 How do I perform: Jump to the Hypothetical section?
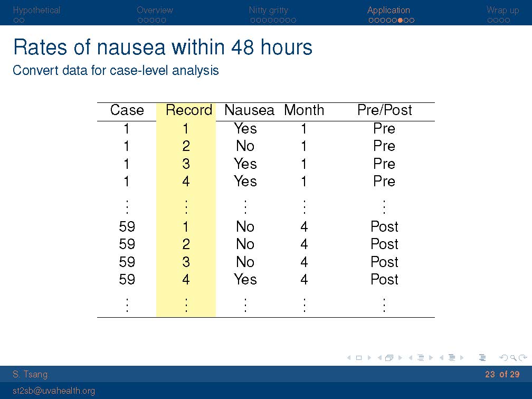click(36, 10)
